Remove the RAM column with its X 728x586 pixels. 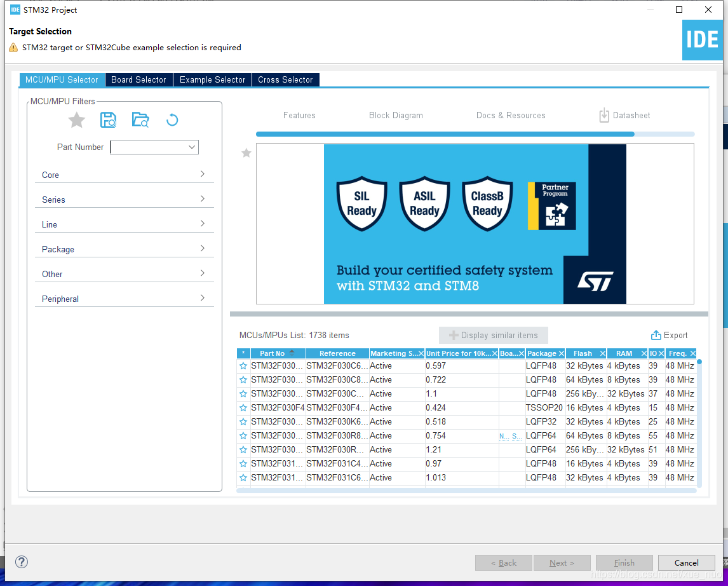(644, 354)
